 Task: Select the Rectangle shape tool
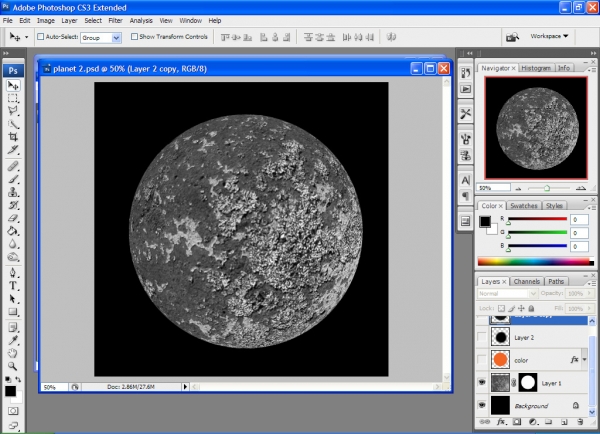tap(13, 312)
